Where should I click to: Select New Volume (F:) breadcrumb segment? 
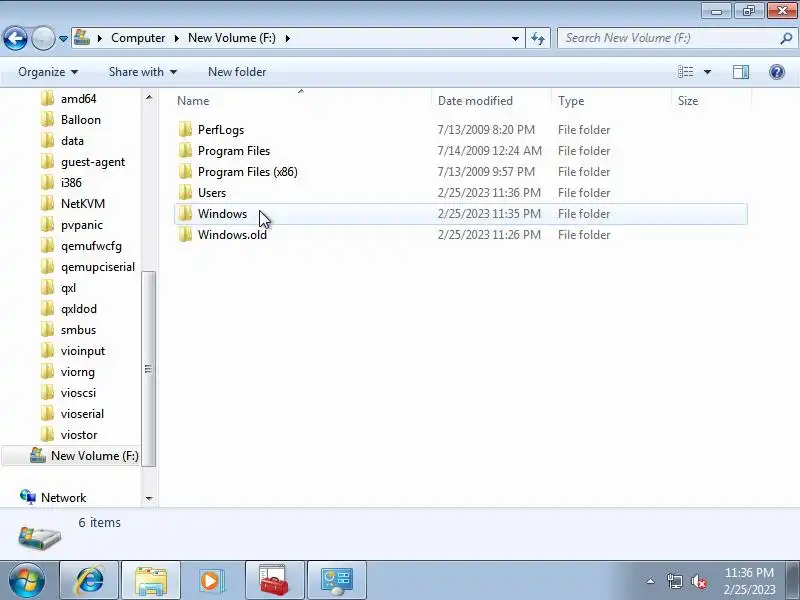[x=232, y=38]
